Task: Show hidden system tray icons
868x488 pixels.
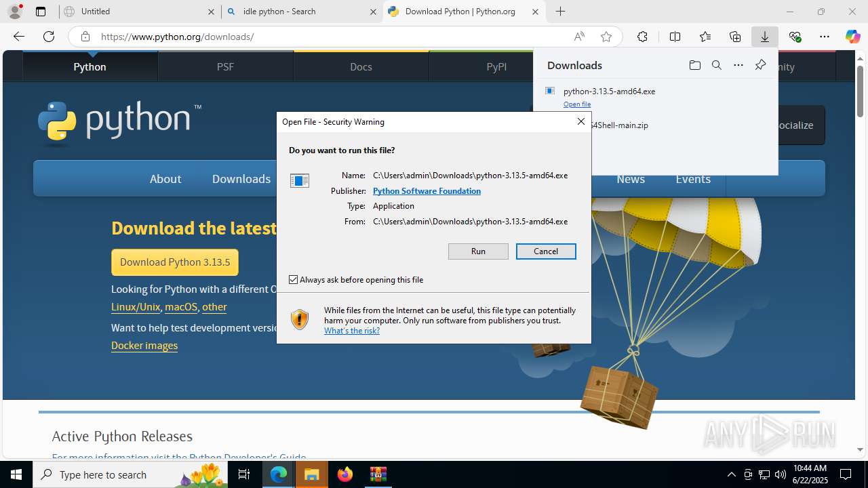Action: tap(731, 474)
